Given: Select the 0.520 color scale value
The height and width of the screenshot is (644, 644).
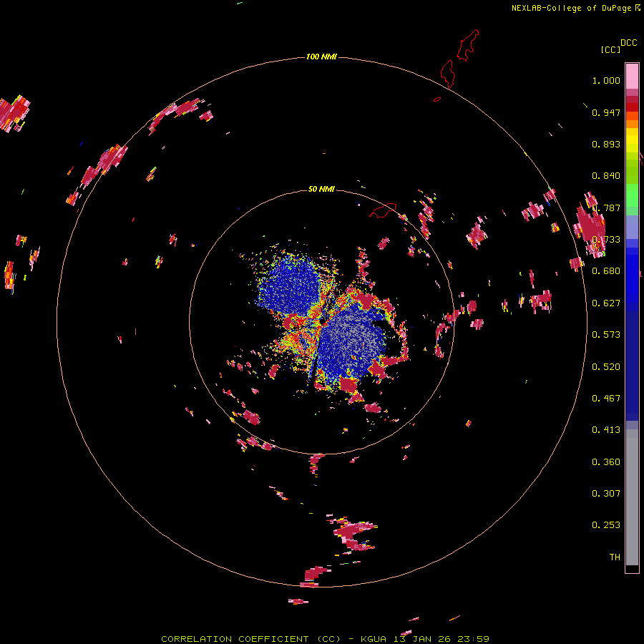Looking at the screenshot, I should click(606, 367).
